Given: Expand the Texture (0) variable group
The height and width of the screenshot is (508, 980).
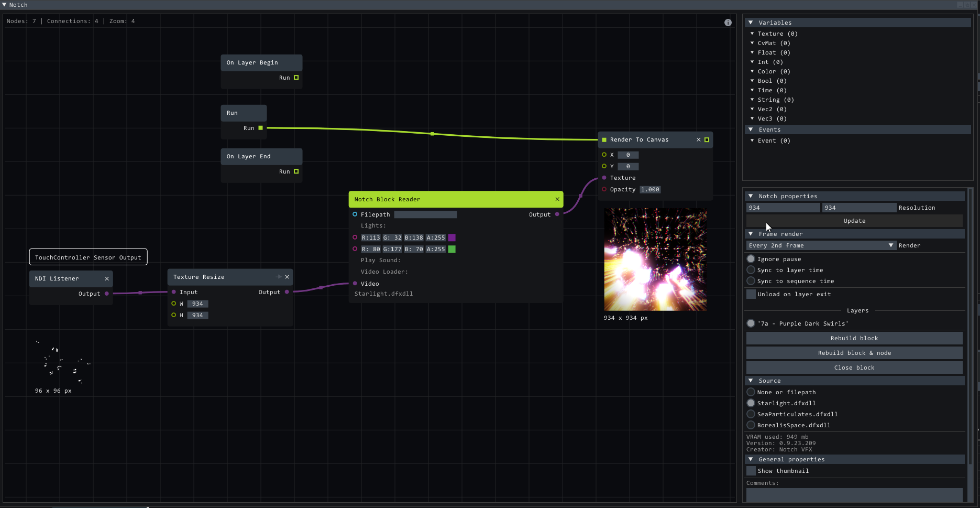Looking at the screenshot, I should pyautogui.click(x=752, y=34).
